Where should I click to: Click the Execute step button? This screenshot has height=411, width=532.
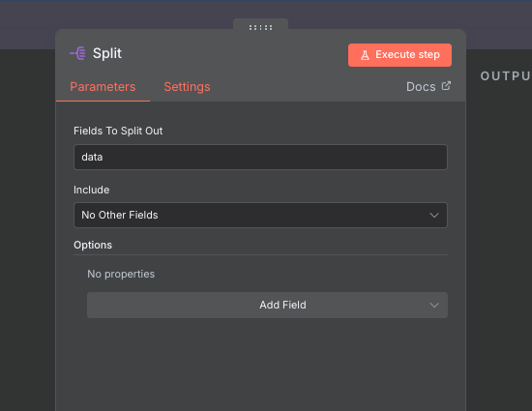point(399,55)
